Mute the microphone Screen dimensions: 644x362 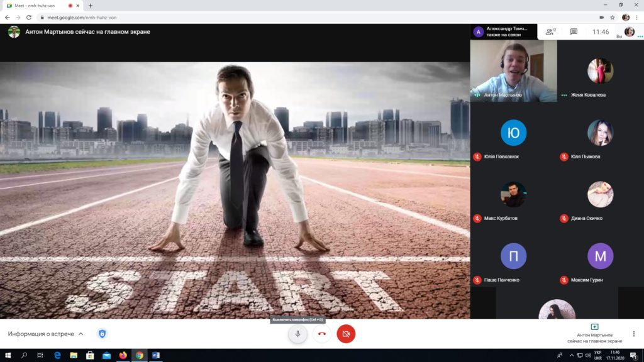[297, 334]
